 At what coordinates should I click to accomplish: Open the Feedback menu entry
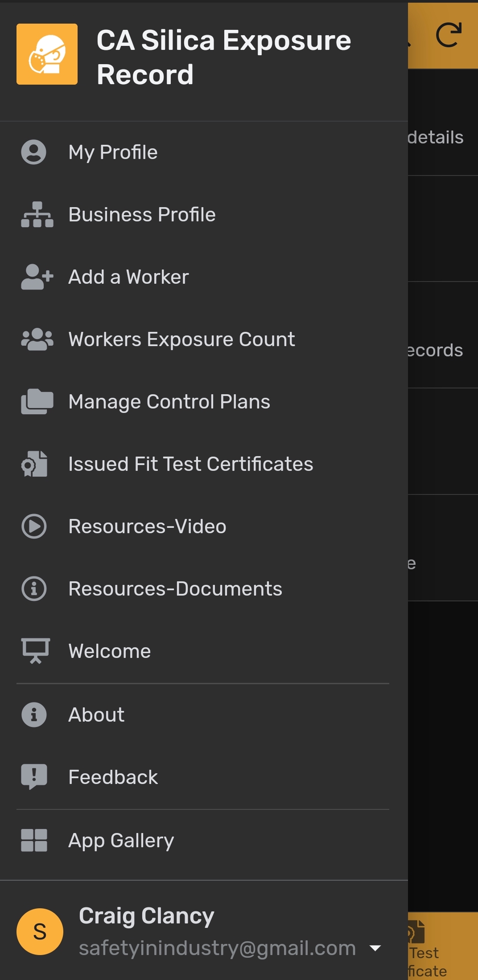(113, 777)
